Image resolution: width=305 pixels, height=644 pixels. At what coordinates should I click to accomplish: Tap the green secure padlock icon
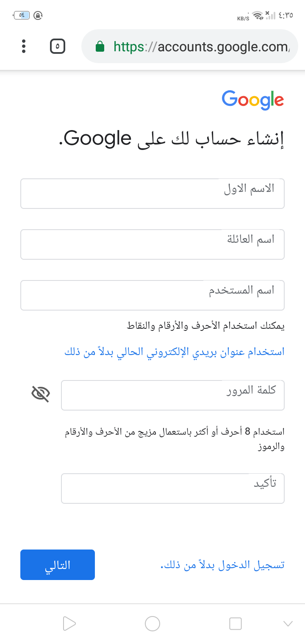click(100, 46)
